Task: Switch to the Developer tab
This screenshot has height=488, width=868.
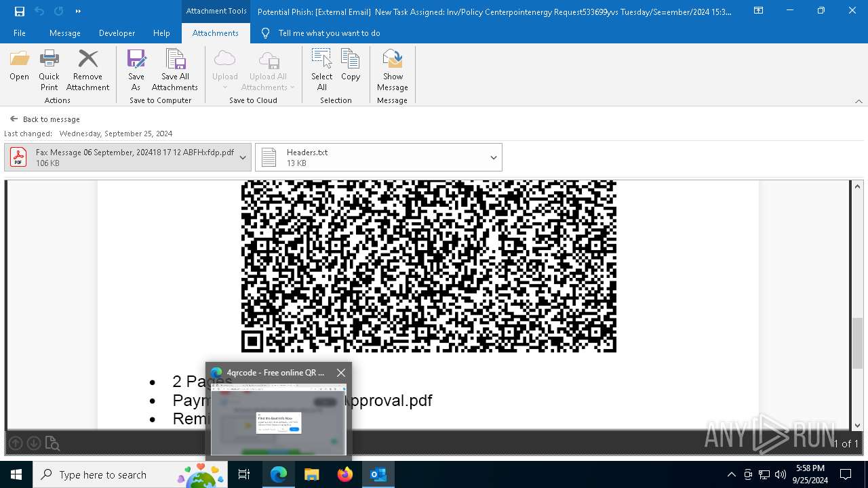Action: tap(117, 33)
